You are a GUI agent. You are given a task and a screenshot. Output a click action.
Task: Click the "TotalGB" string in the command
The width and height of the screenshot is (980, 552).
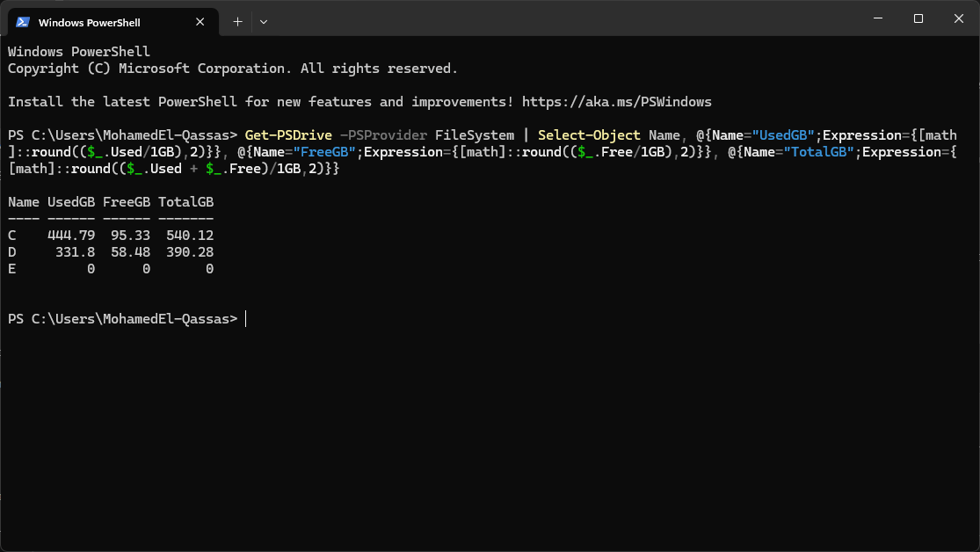coord(819,153)
